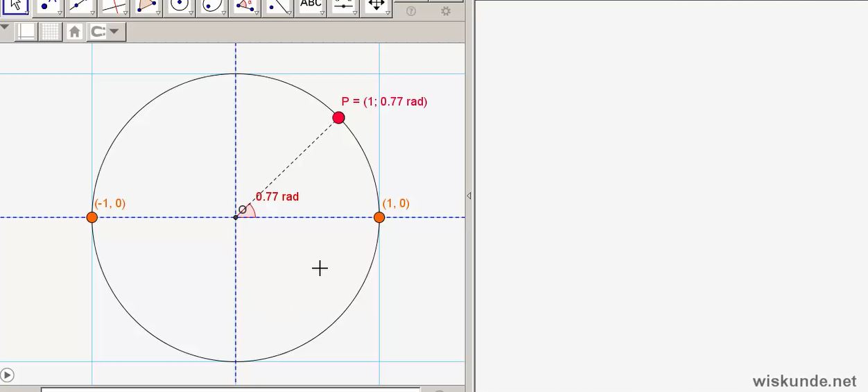Click the "(-1, 0)" coordinate label
Screen dimensions: 868x392
point(110,203)
